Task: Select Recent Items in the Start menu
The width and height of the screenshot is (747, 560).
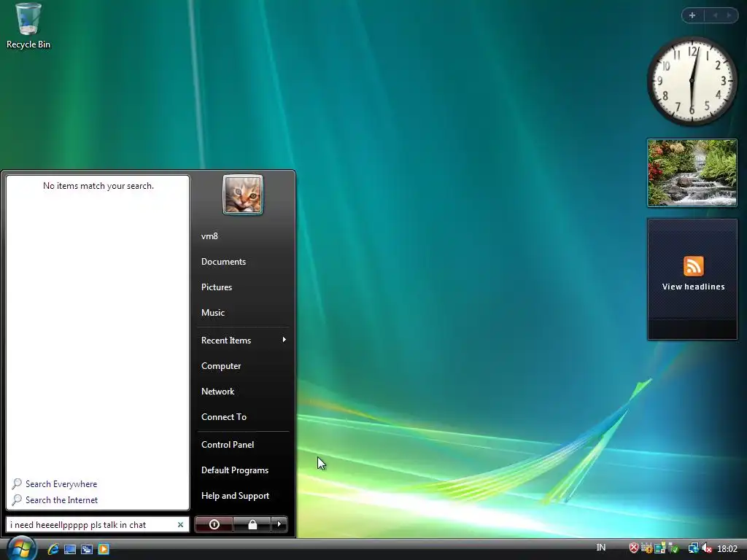Action: [x=226, y=341]
